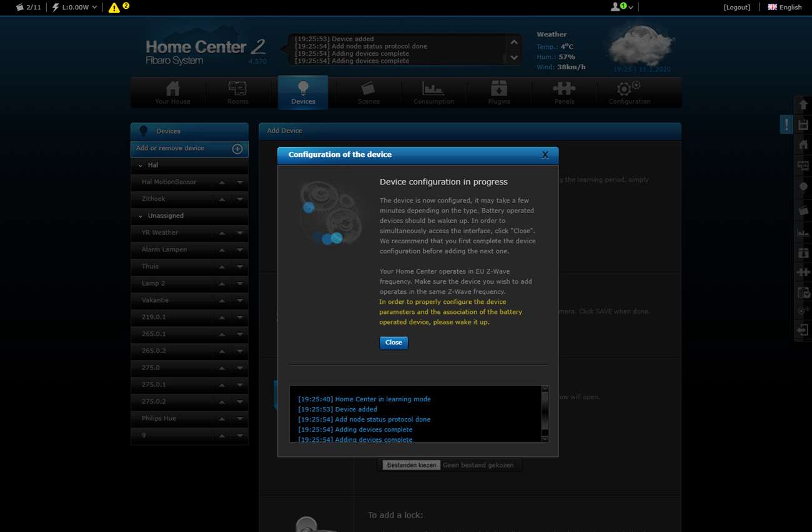
Task: Click the devices bulb icon in right quick bar
Action: pyautogui.click(x=803, y=187)
